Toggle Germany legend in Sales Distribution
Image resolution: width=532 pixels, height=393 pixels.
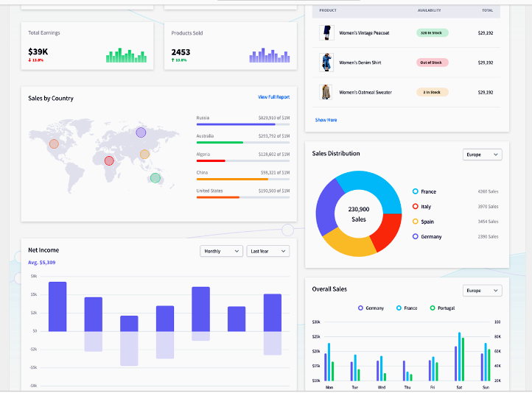tap(427, 236)
